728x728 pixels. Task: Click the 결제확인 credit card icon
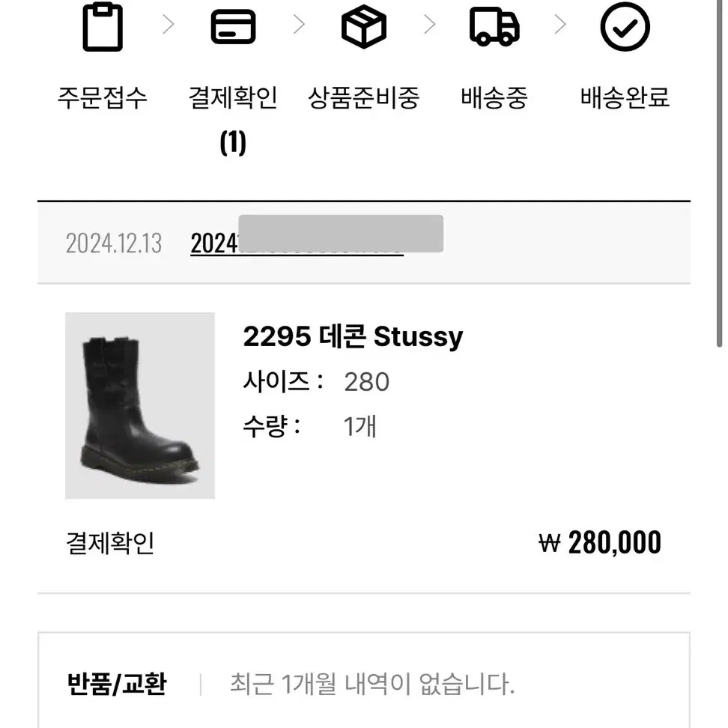(x=233, y=27)
